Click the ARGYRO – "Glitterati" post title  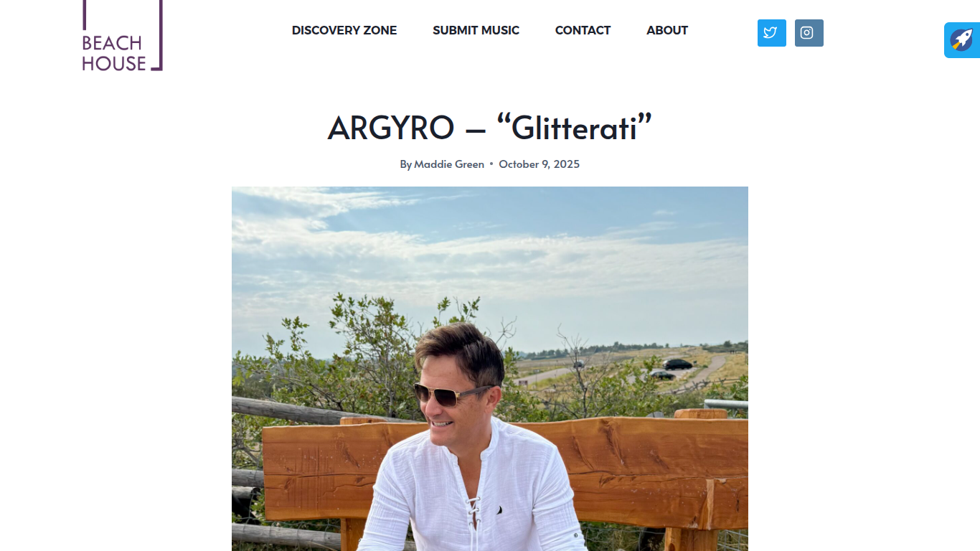(x=490, y=128)
